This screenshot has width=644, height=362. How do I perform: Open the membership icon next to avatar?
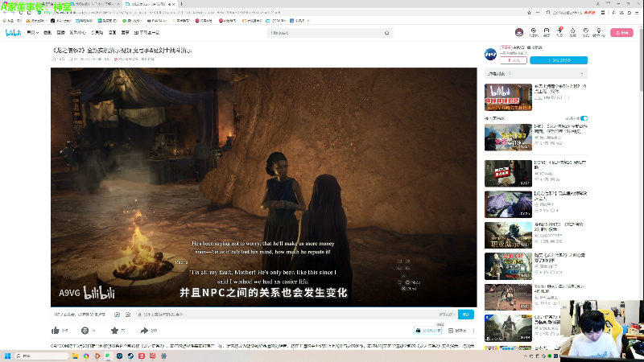[534, 32]
